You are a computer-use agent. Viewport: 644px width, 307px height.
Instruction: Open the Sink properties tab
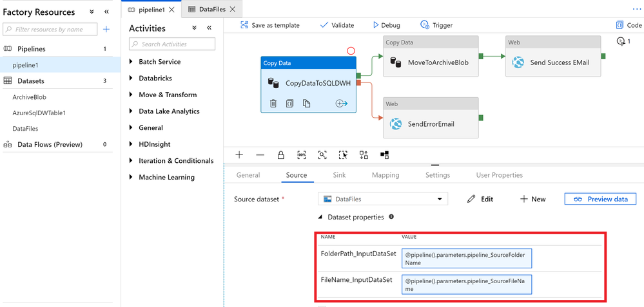339,175
